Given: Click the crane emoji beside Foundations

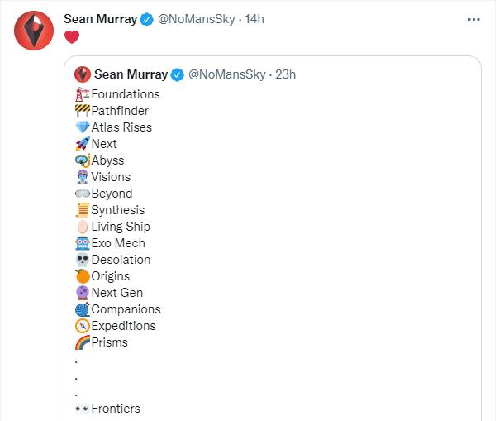Looking at the screenshot, I should pos(82,94).
